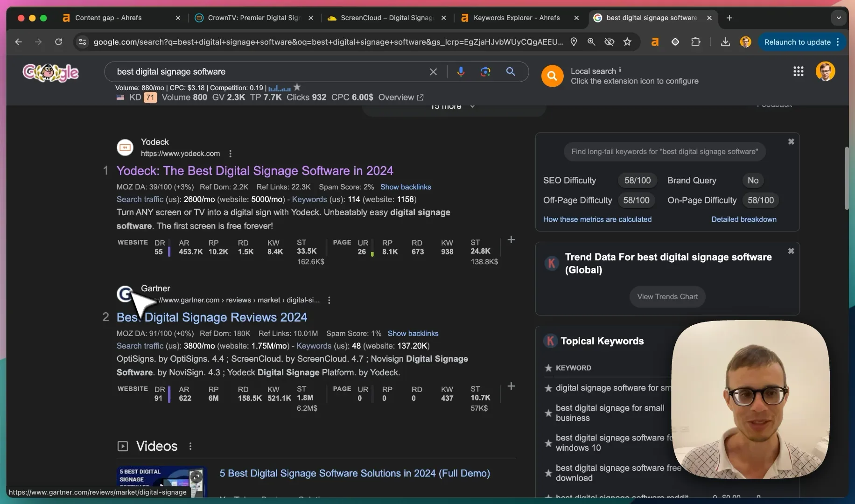855x504 pixels.
Task: Close the SEO Difficulty widget
Action: [x=791, y=141]
